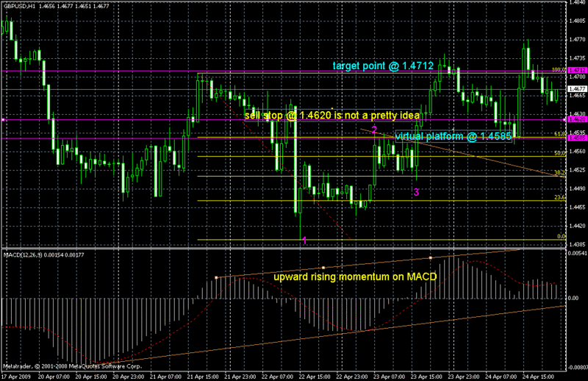Select the magenta wave label '2'
This screenshot has width=588, height=381.
click(x=374, y=130)
